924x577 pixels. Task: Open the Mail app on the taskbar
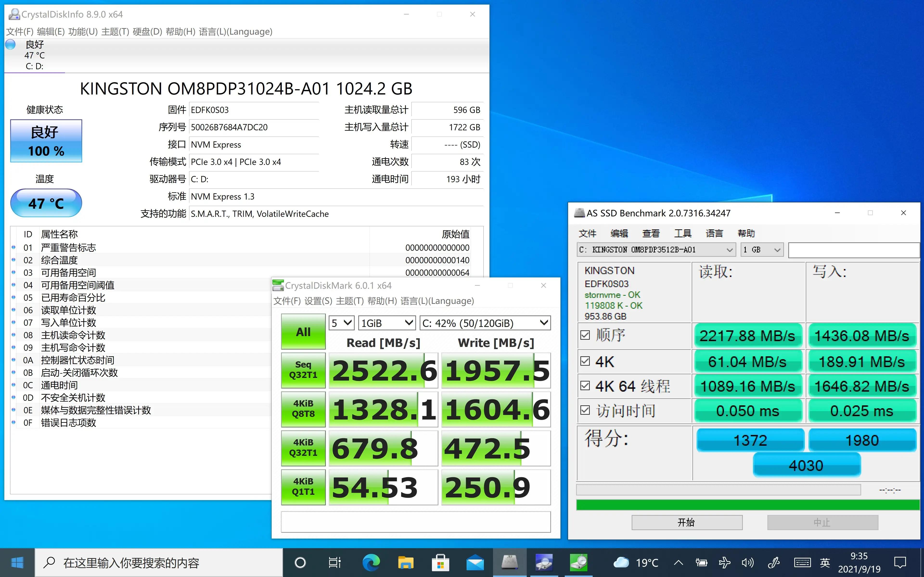click(475, 563)
